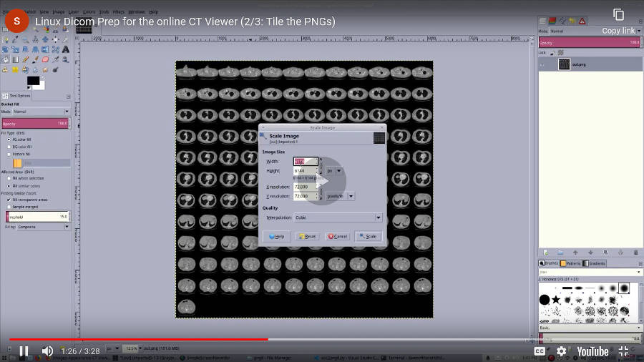The image size is (644, 362).
Task: Open the layer Mode Normal dropdown
Action: 595,31
